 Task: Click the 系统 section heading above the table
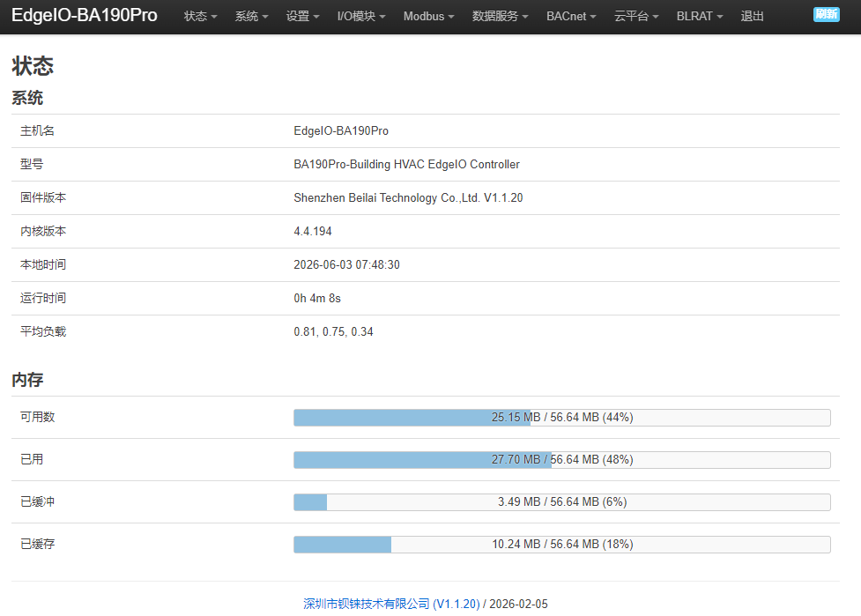click(27, 98)
